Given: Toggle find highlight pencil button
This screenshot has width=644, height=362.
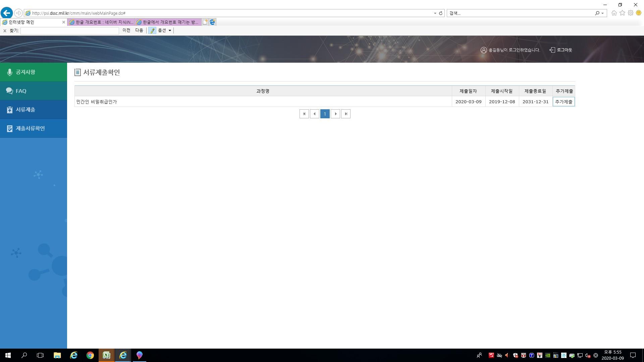Looking at the screenshot, I should click(x=152, y=31).
